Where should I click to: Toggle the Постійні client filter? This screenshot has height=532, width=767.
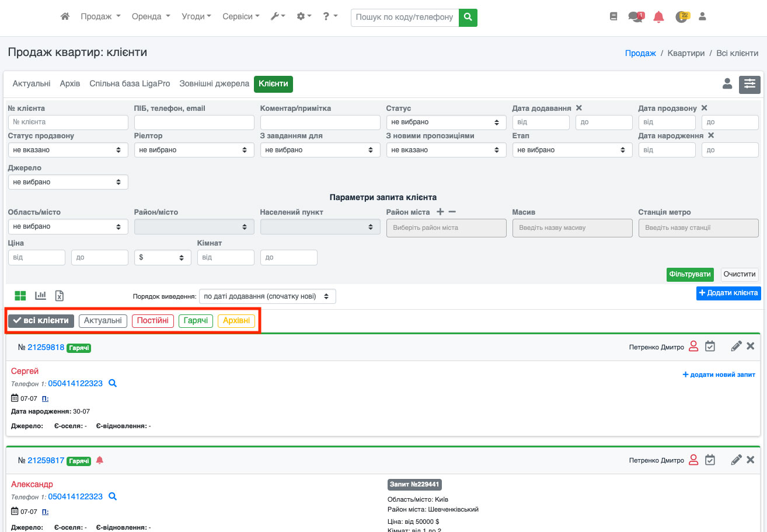pos(153,321)
